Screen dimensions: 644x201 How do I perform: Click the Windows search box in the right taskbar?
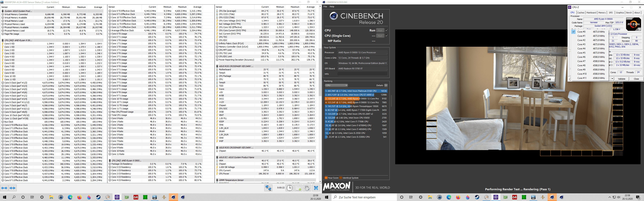364,197
